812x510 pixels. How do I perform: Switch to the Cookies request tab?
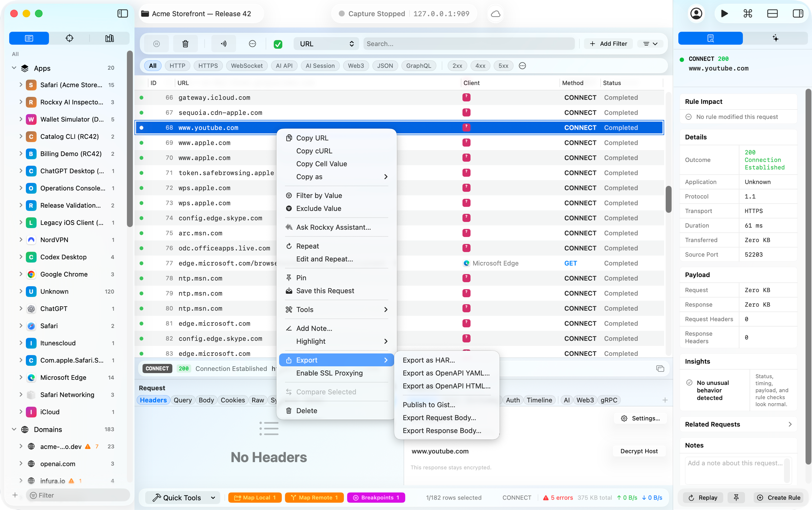(232, 400)
